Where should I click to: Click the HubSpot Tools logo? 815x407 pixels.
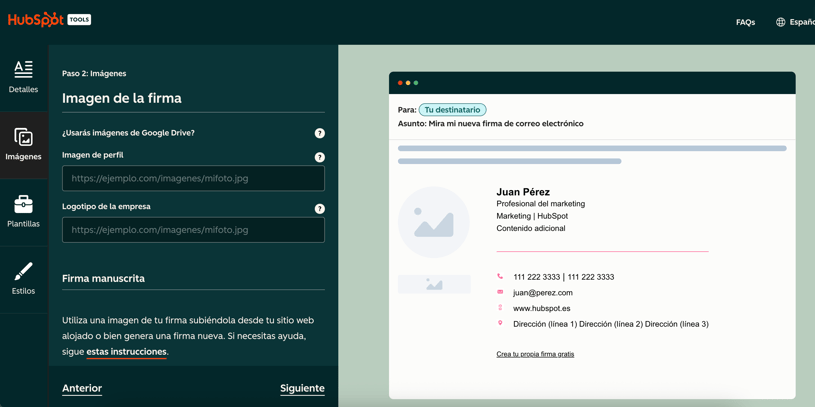(49, 20)
